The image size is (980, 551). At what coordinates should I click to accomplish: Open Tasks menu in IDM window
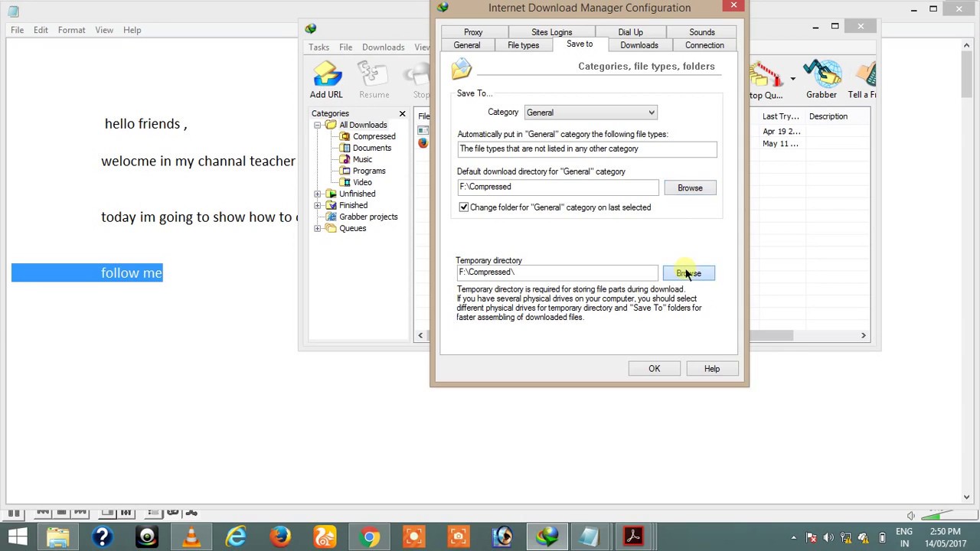pos(318,47)
